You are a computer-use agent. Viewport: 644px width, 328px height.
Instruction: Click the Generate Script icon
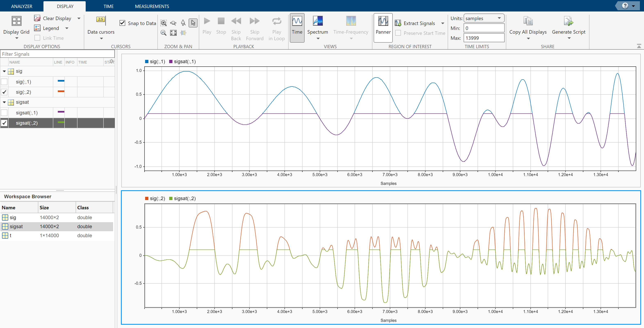coord(569,21)
